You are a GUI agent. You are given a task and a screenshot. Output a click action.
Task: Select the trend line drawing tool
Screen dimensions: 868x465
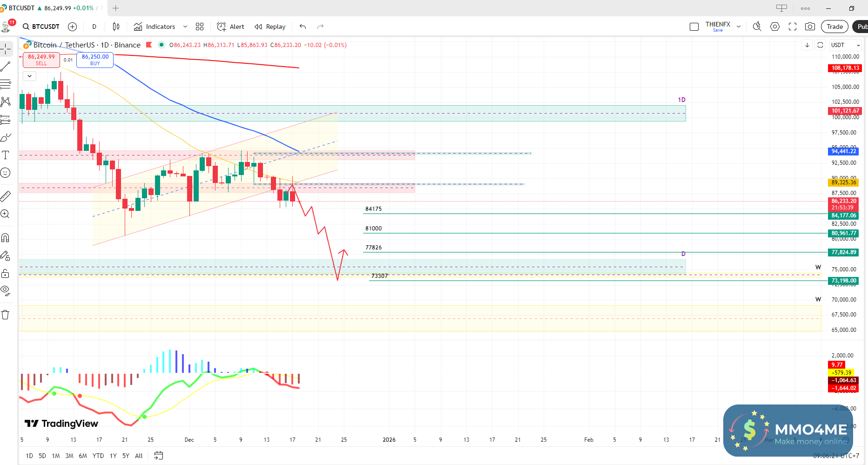point(6,67)
